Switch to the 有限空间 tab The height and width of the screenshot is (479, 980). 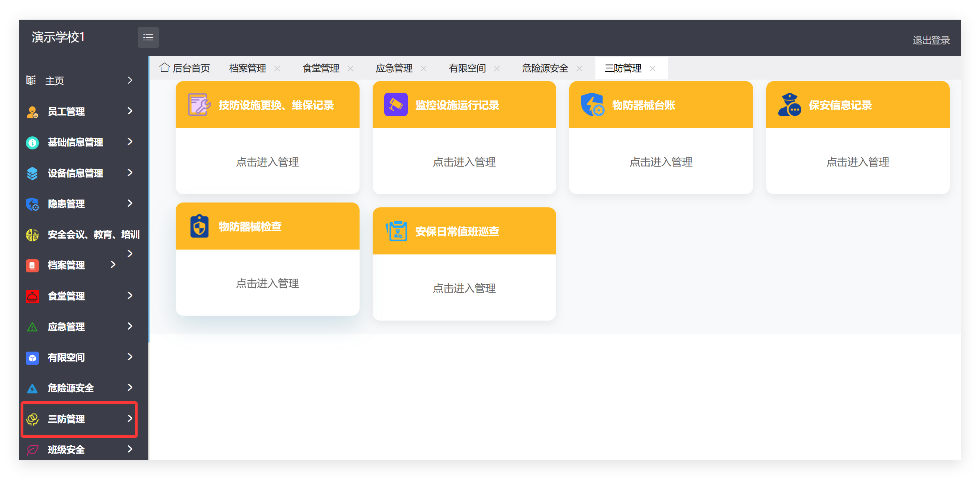(x=467, y=68)
